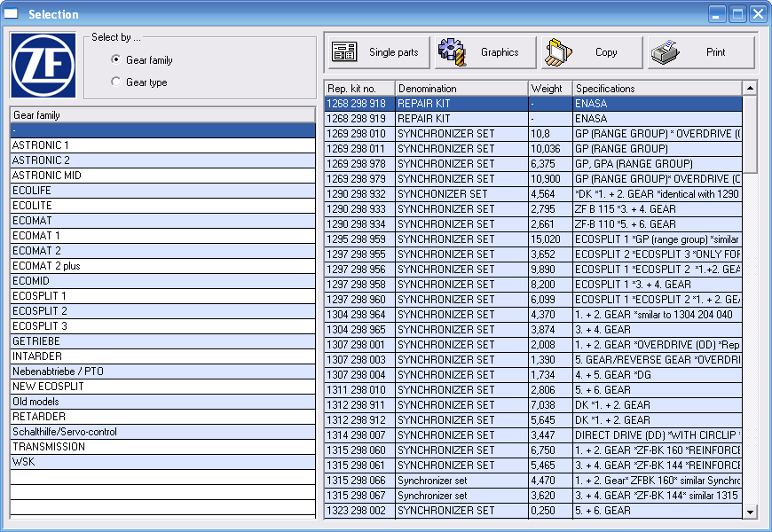Select ECOMAT 1 gear family
Viewport: 772px width, 532px height.
(162, 236)
